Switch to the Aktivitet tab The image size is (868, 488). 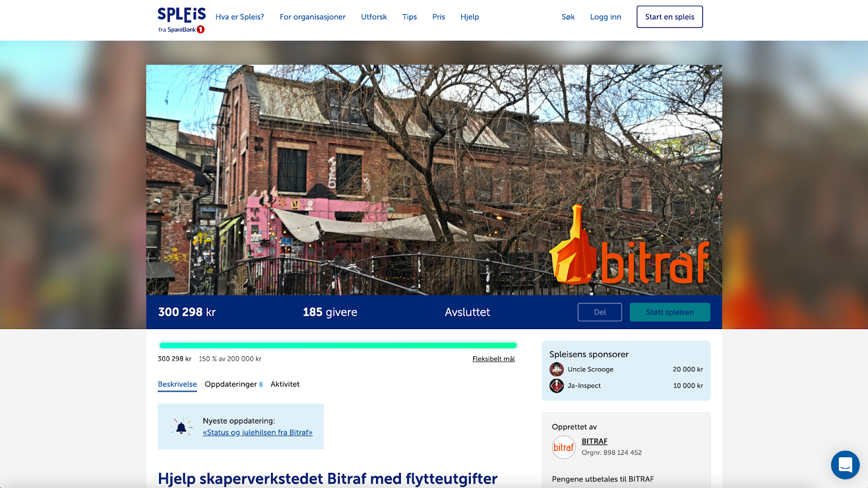[285, 384]
